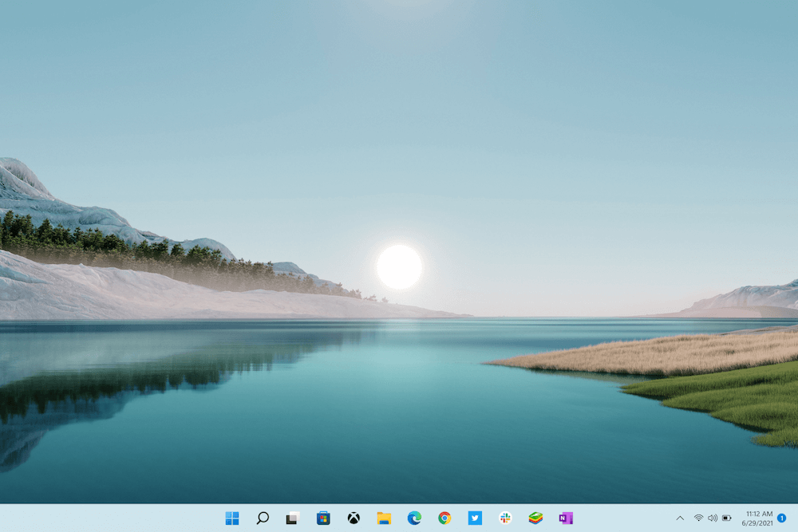Image resolution: width=798 pixels, height=532 pixels.
Task: Open the quick settings panel
Action: tap(713, 518)
